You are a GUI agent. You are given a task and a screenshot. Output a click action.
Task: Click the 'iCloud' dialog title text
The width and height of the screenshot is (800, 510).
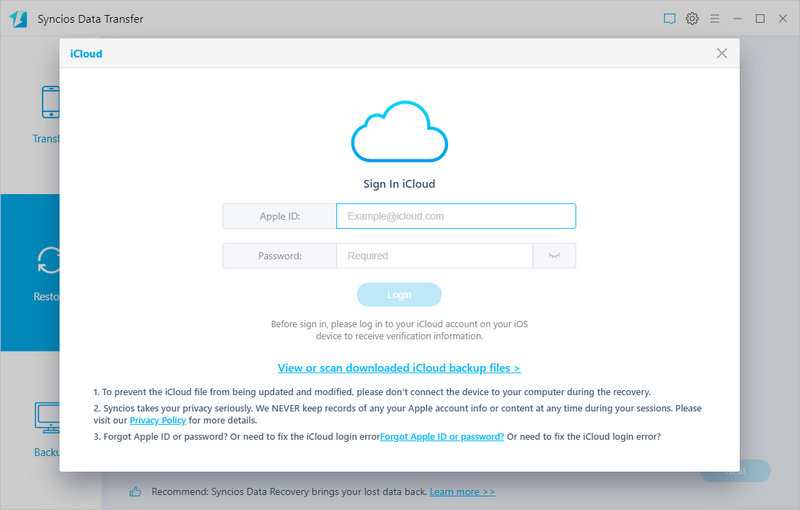[86, 54]
